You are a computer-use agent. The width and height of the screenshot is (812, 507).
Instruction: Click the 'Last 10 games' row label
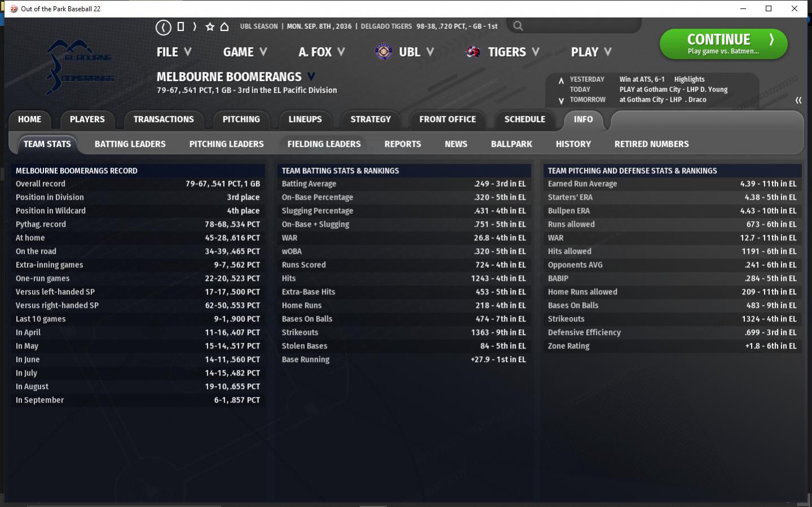pyautogui.click(x=41, y=319)
